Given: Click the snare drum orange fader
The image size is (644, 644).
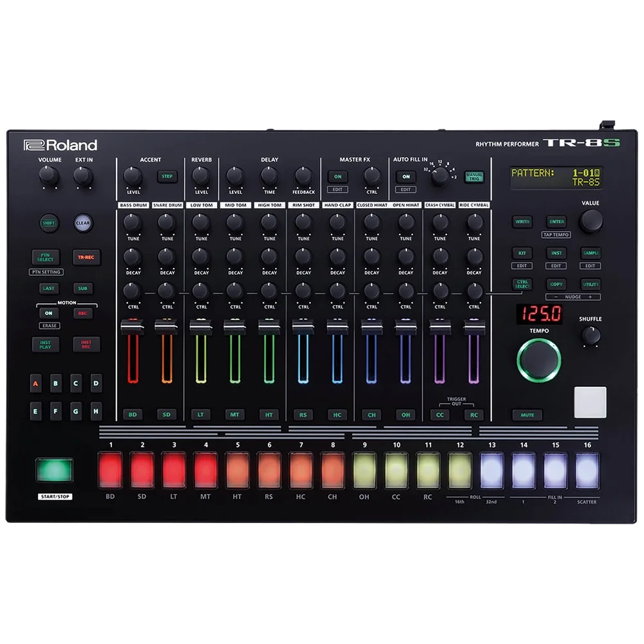Looking at the screenshot, I should click(166, 326).
